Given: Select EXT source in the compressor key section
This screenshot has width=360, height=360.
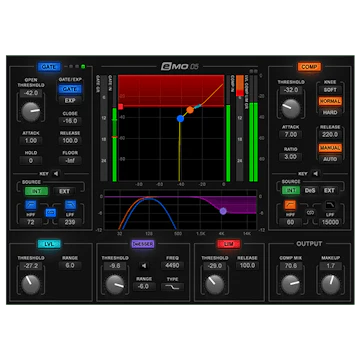Looking at the screenshot, I should coord(329,190).
